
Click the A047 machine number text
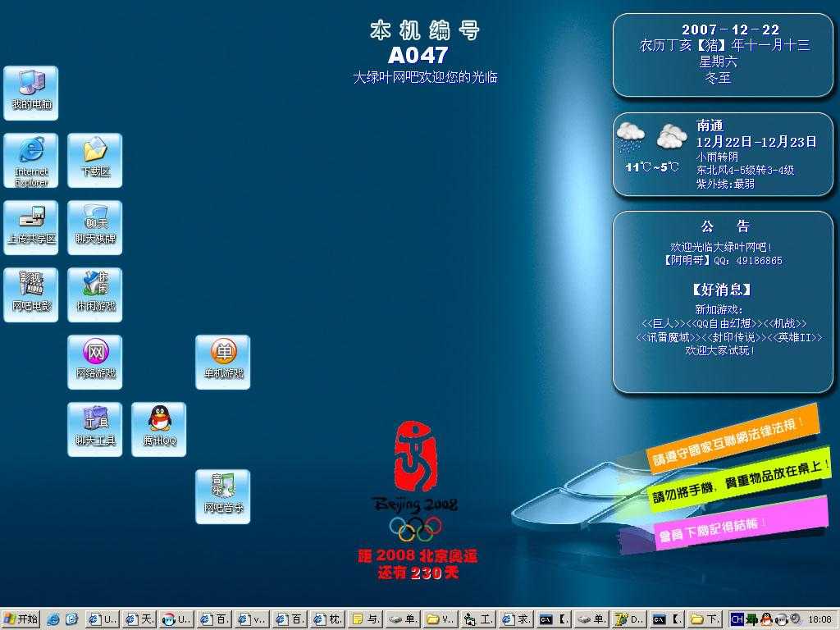418,55
